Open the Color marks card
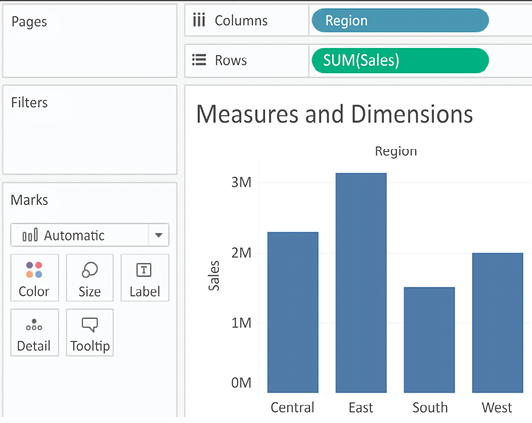 34,278
